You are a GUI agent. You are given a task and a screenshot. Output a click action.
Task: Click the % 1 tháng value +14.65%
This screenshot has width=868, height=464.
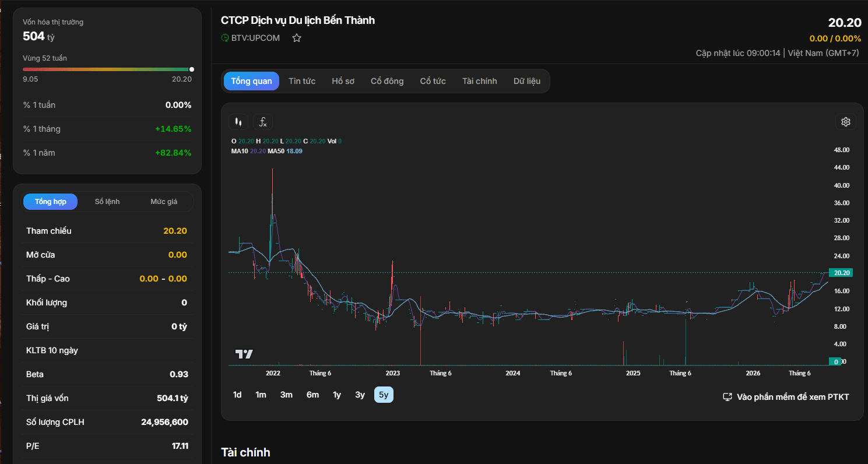point(173,129)
